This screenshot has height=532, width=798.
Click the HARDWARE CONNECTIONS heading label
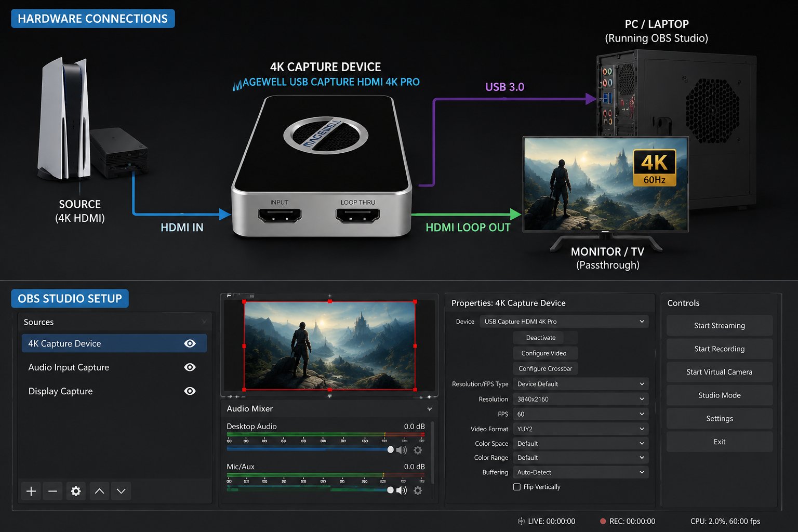[x=93, y=19]
